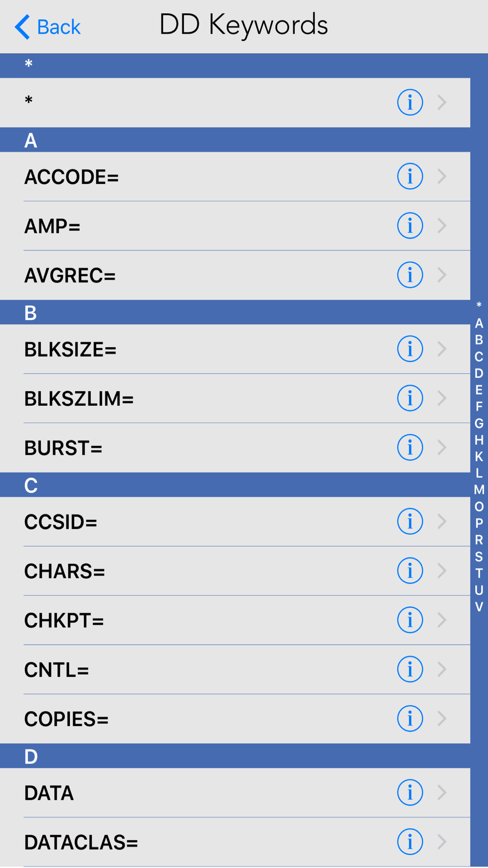Jump to letter S in index

click(479, 557)
